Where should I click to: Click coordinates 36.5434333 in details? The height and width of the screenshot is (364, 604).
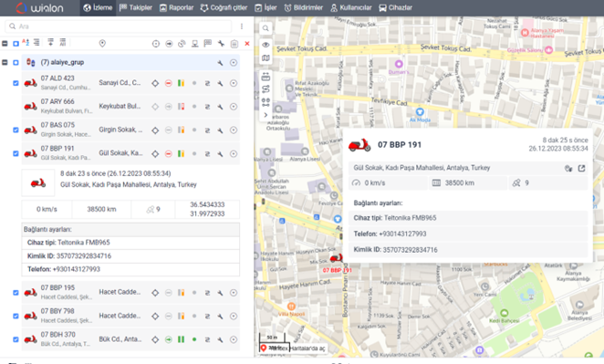click(207, 204)
